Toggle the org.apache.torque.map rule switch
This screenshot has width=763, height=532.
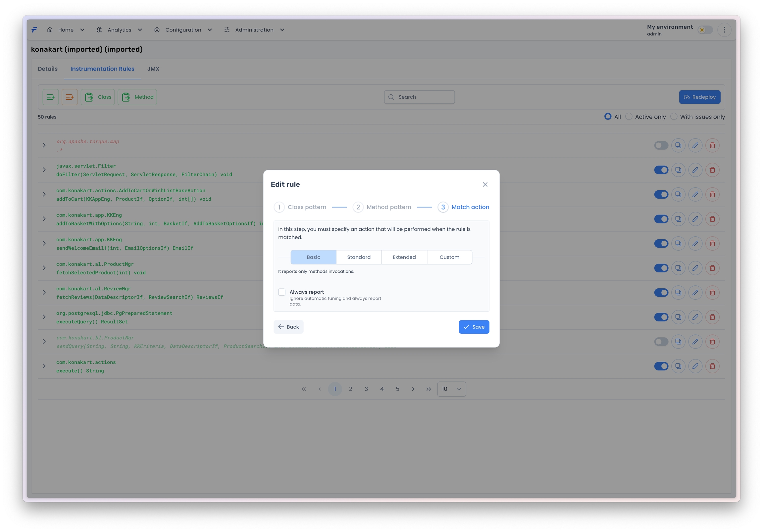point(661,145)
